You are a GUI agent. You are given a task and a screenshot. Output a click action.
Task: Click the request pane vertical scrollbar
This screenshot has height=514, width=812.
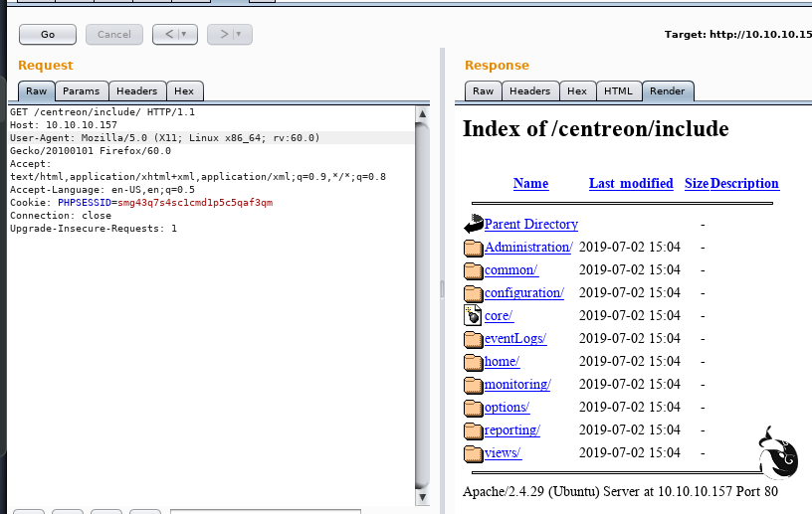click(423, 298)
